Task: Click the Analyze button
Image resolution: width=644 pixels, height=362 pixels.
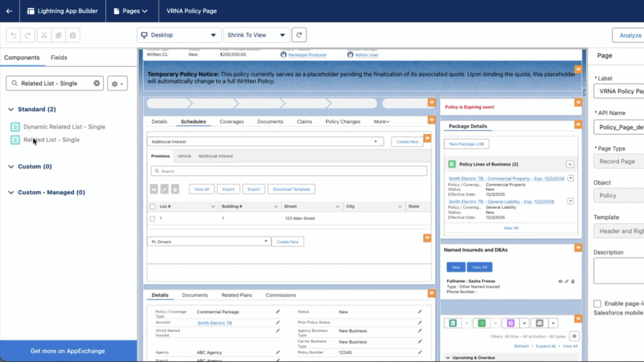Action: coord(628,35)
